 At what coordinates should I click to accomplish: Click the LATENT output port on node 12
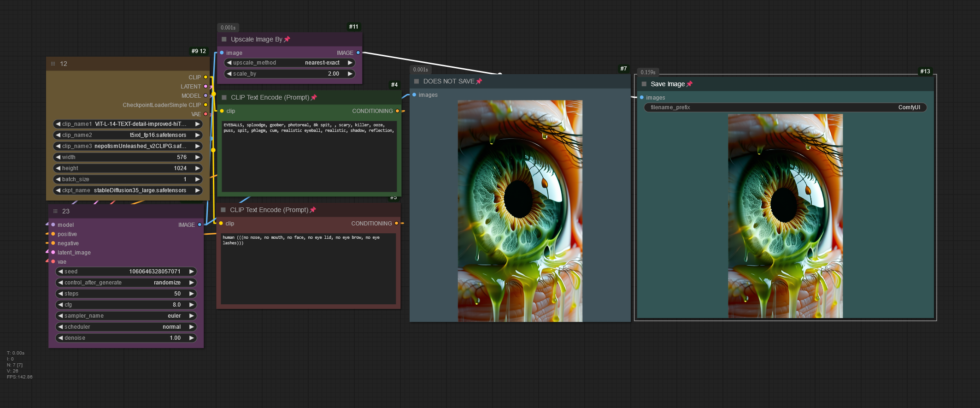tap(205, 86)
